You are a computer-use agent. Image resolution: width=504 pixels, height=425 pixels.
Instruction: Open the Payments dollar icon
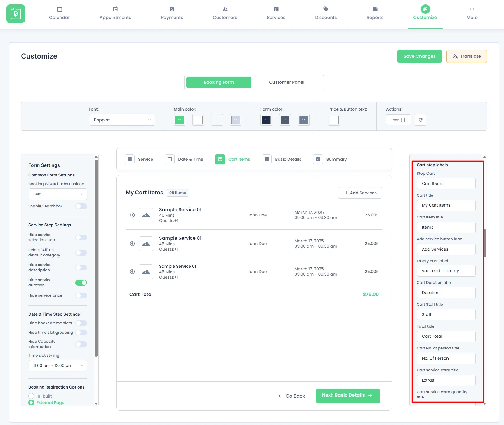(x=172, y=9)
